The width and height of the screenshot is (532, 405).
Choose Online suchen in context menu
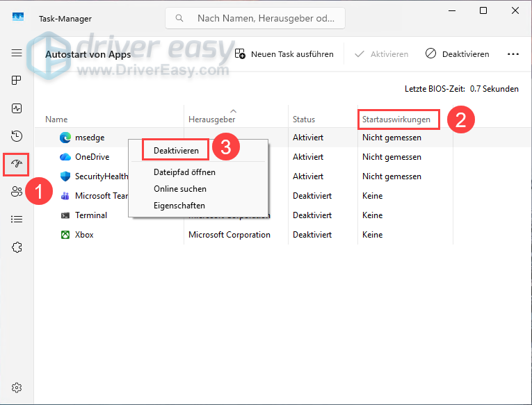click(180, 189)
